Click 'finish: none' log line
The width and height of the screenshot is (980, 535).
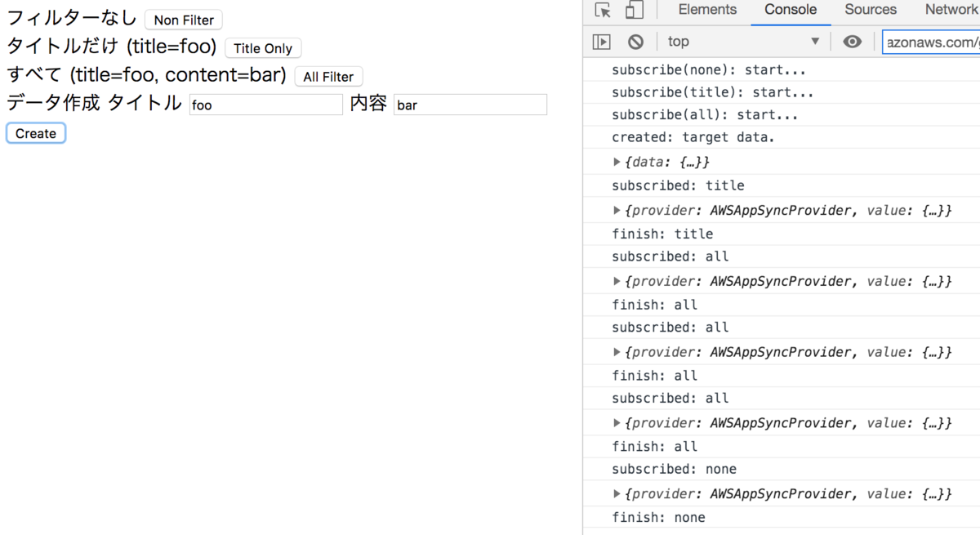(x=658, y=517)
